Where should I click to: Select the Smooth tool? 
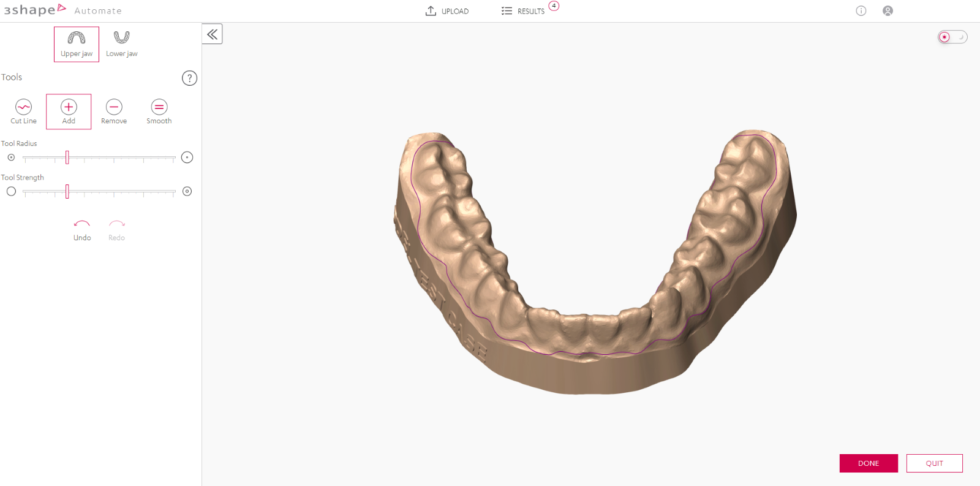[x=159, y=111]
